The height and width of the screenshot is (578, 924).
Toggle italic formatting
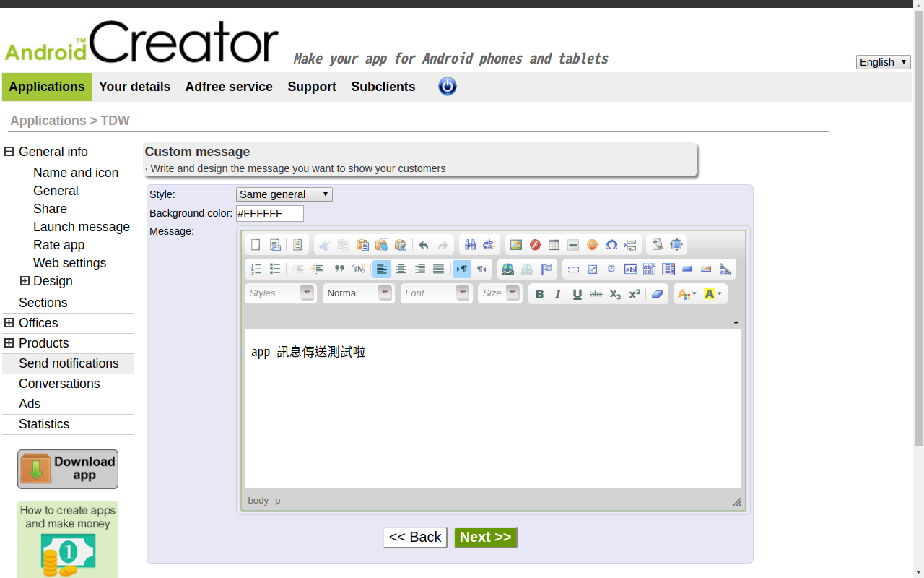tap(558, 294)
